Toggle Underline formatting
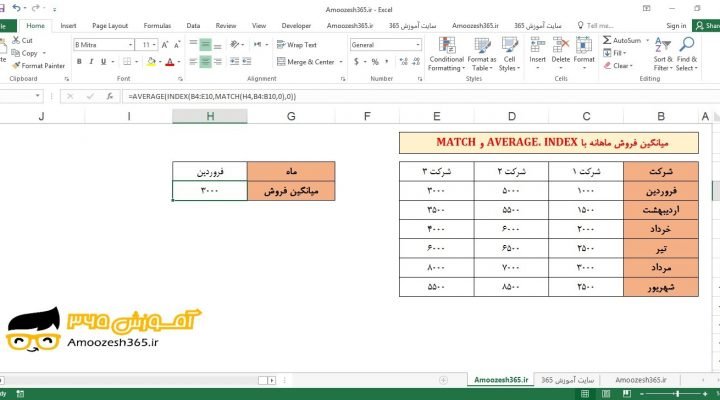The image size is (720, 400). [x=103, y=62]
